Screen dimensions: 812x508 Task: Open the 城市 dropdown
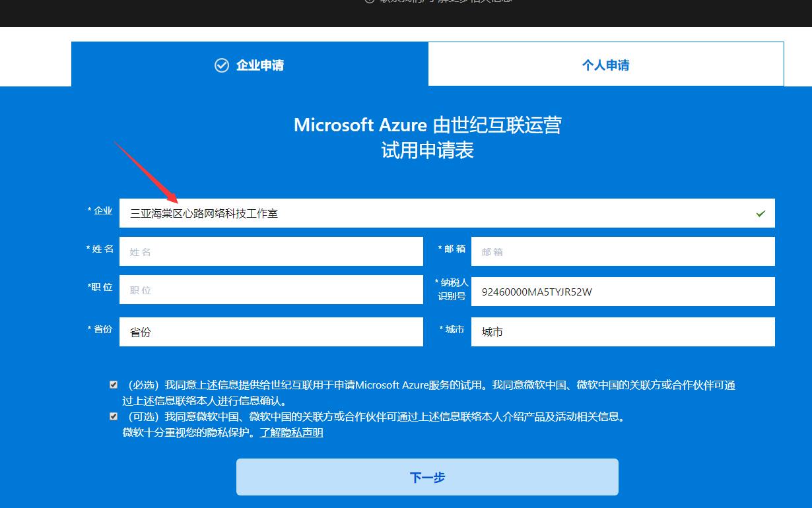pos(623,332)
